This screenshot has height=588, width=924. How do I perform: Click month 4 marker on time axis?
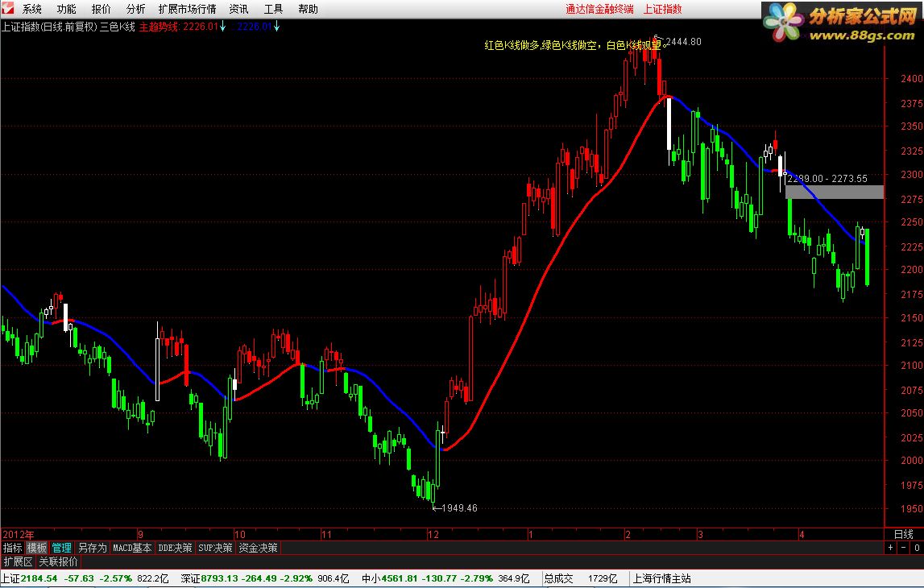click(x=802, y=534)
